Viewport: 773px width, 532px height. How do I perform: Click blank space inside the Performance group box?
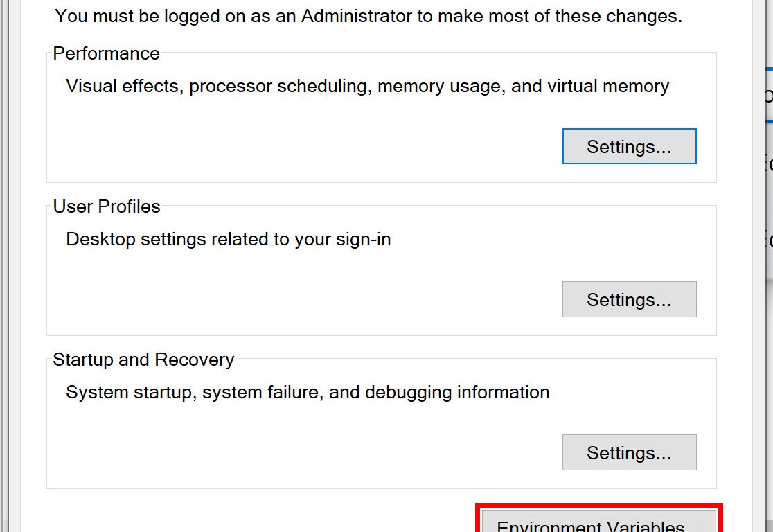(277, 145)
